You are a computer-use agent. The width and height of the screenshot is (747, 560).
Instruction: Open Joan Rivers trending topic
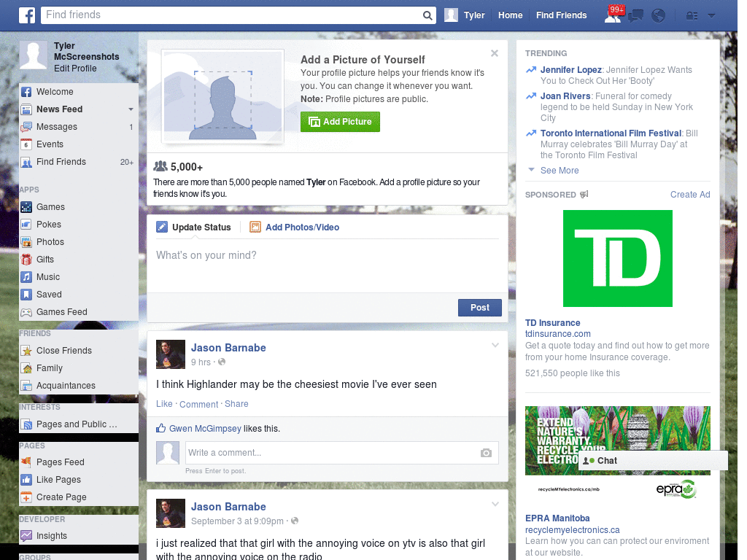pos(565,96)
